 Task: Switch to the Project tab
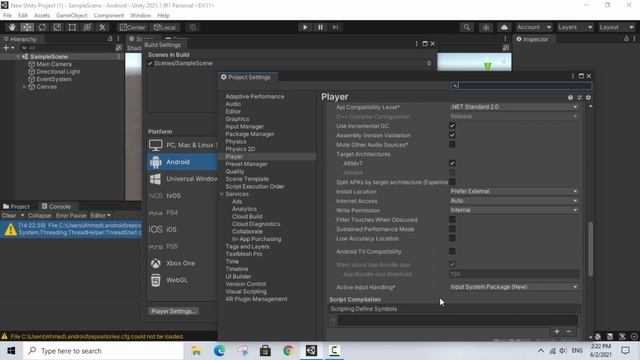pyautogui.click(x=16, y=207)
